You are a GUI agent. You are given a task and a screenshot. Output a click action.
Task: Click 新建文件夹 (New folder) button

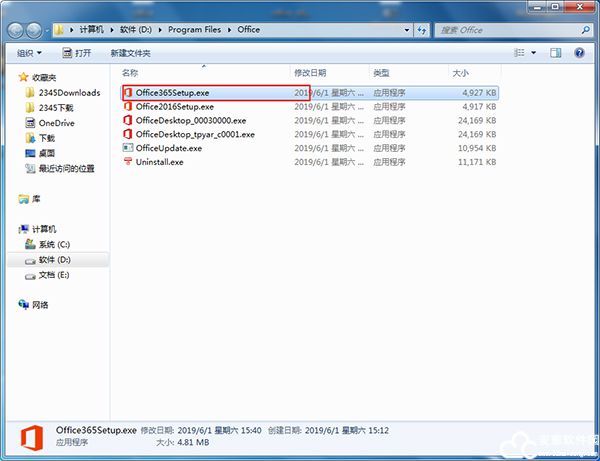(x=131, y=53)
